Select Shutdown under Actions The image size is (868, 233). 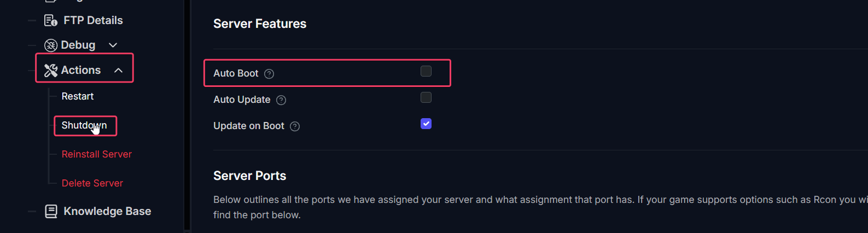pos(84,125)
